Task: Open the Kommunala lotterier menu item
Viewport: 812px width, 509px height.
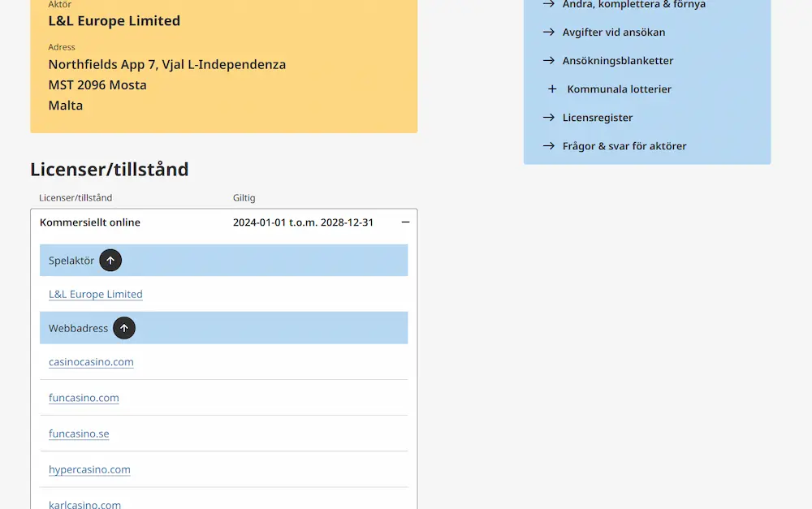Action: pos(619,89)
